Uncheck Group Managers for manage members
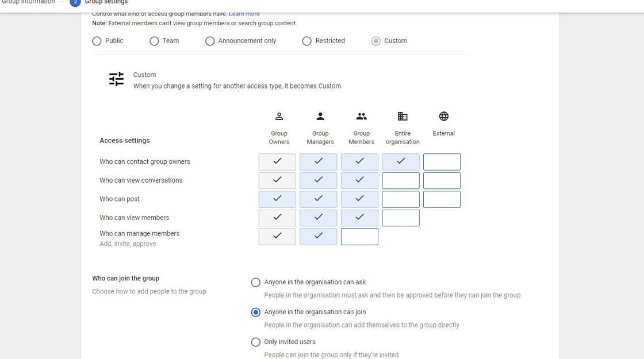The height and width of the screenshot is (359, 644). tap(319, 237)
